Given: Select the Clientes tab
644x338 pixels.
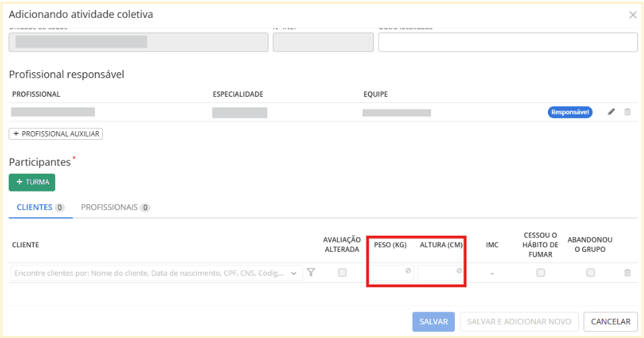Looking at the screenshot, I should tap(40, 207).
